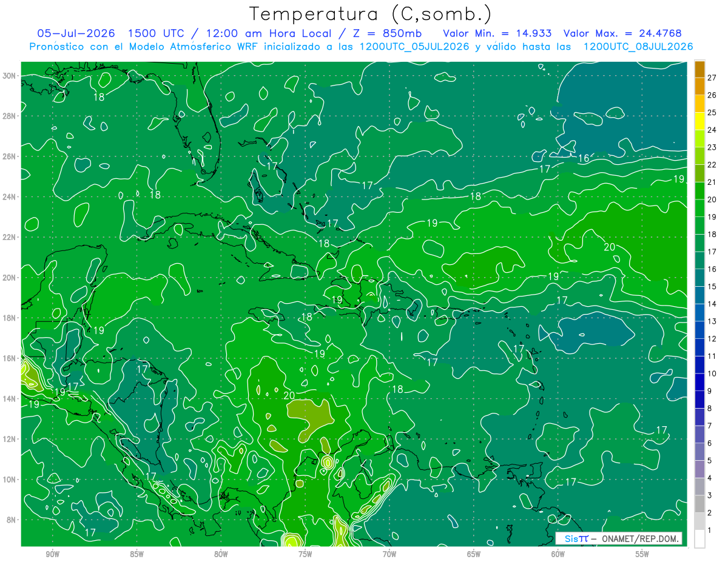This screenshot has height=562, width=728.
Task: Click the '1200UTC_08JUL2026' valid-until time
Action: tap(638, 47)
